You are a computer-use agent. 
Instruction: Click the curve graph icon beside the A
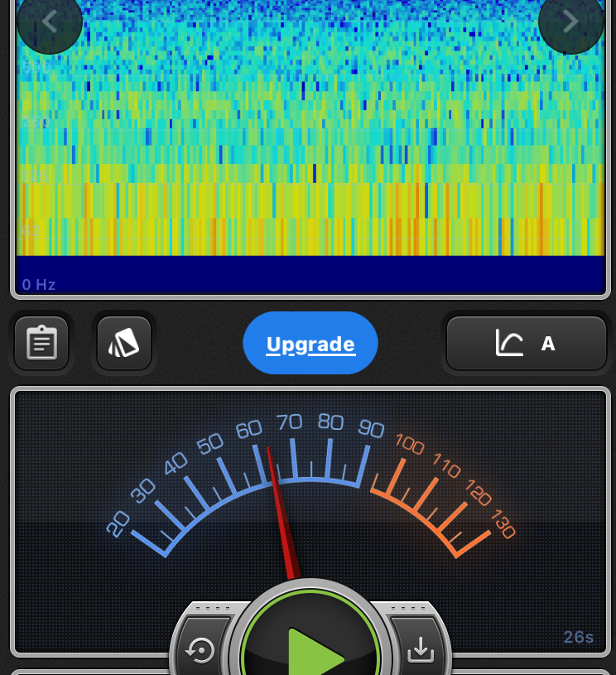(509, 343)
